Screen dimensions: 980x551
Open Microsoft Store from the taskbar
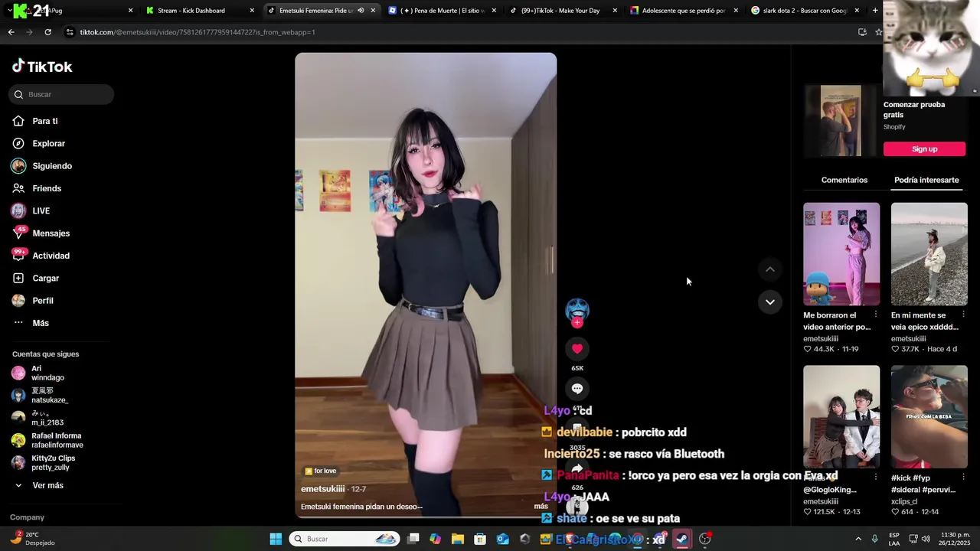(480, 539)
